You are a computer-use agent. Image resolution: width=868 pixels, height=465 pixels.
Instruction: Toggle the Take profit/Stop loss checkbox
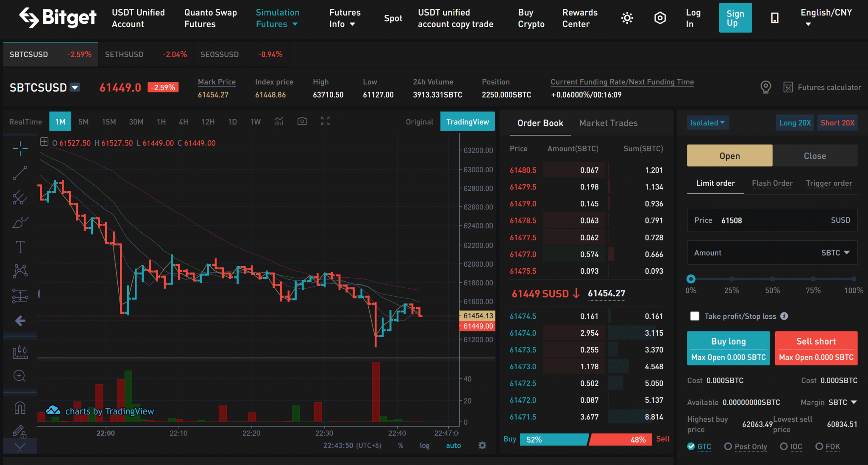click(695, 316)
